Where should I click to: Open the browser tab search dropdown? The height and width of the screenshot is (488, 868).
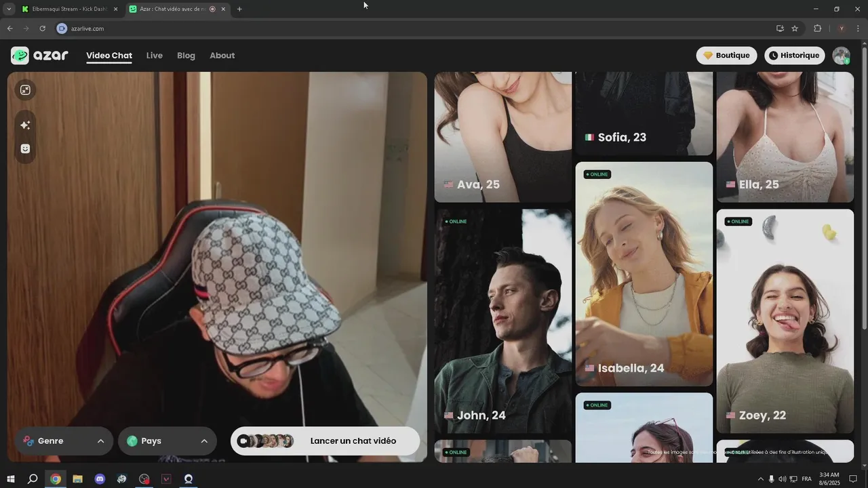click(9, 9)
